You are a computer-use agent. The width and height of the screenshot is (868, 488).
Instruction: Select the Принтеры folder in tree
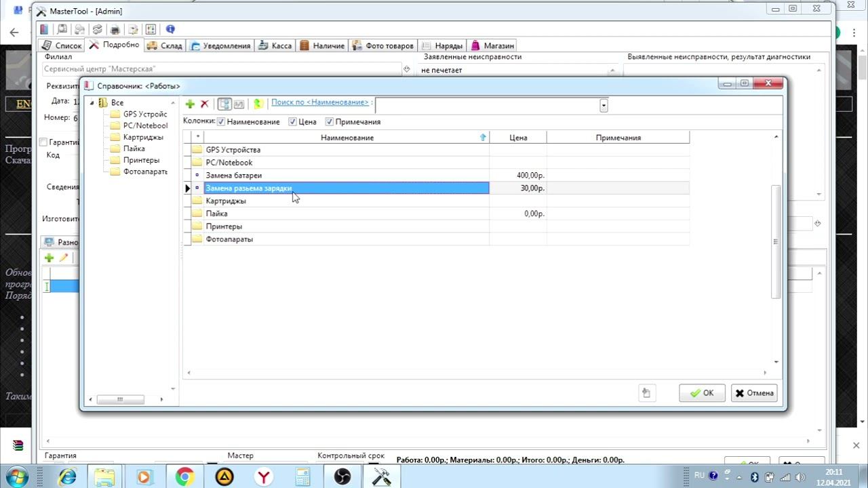tap(135, 160)
